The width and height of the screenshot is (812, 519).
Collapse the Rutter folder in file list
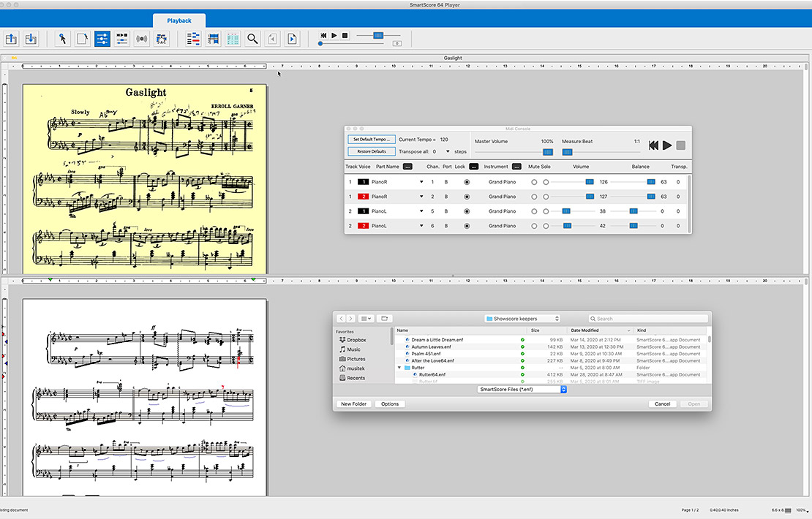click(399, 368)
